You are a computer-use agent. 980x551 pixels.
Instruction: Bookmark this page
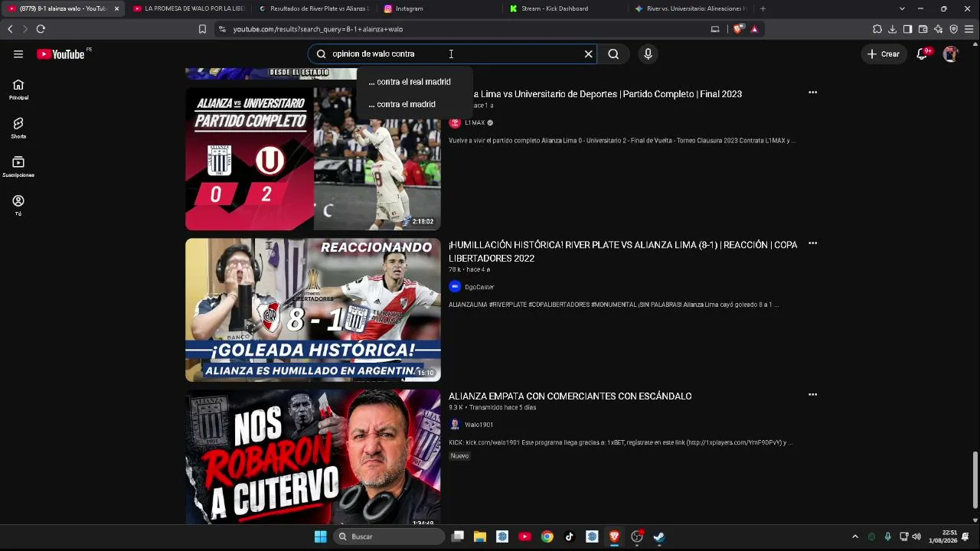click(x=202, y=29)
